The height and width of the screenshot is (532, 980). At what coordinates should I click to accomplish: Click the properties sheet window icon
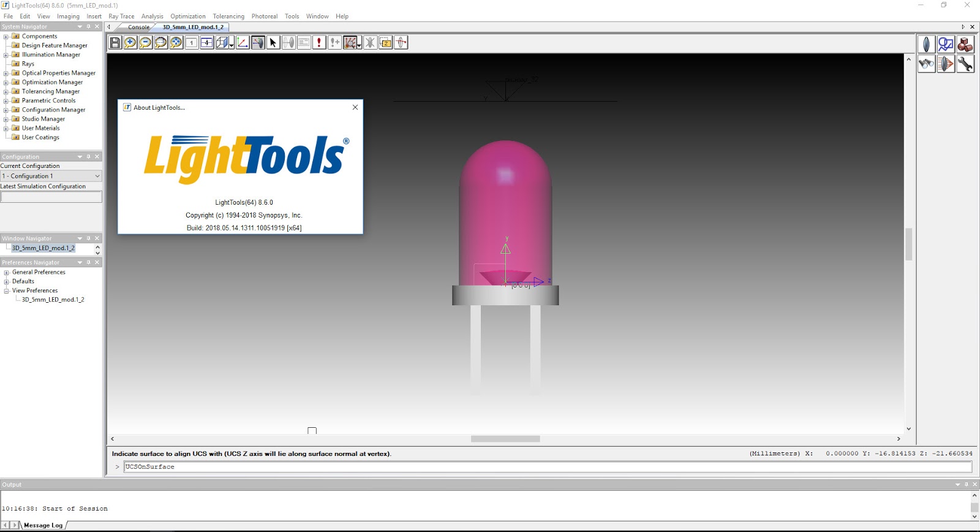click(x=304, y=42)
